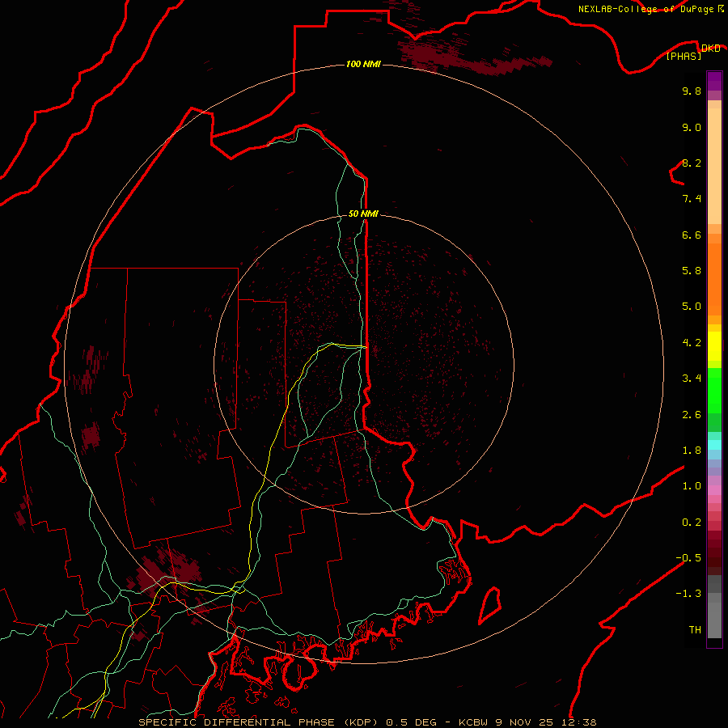Click the 9.0 value on color scale

(692, 127)
